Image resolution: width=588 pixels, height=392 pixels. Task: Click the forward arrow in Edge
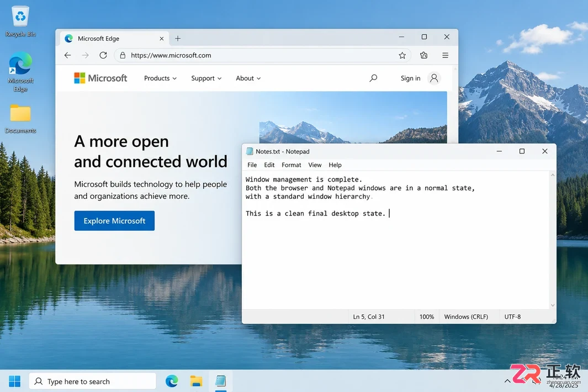tap(86, 55)
